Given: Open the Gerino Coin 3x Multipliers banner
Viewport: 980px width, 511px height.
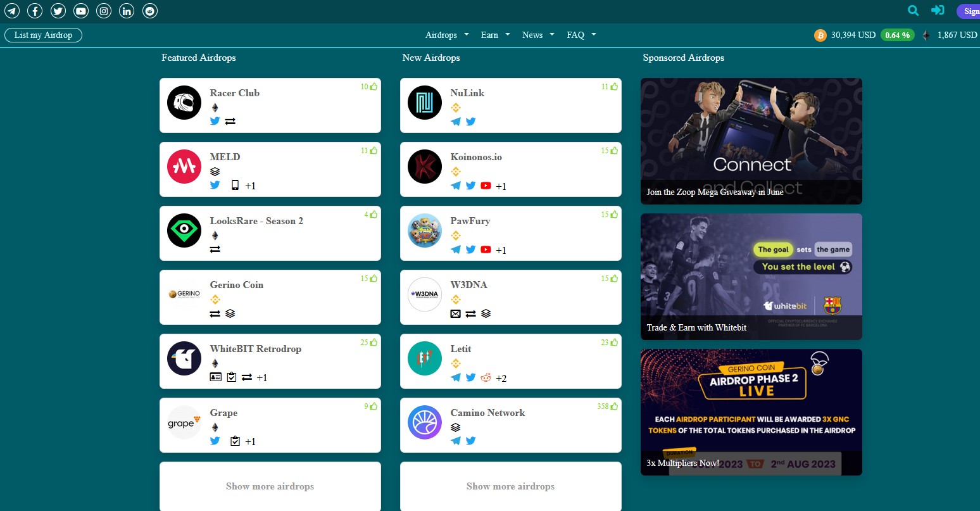Looking at the screenshot, I should pos(751,412).
